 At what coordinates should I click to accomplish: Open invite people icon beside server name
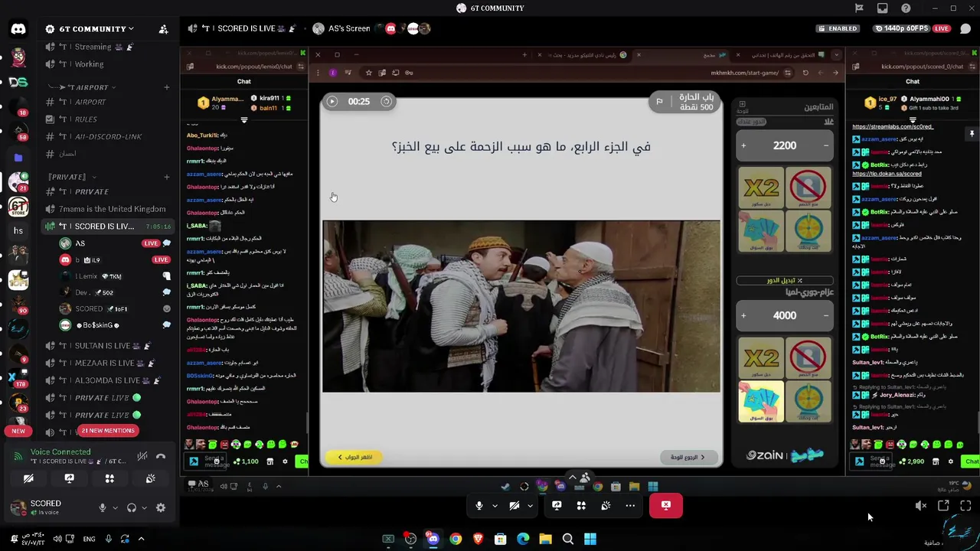[x=163, y=29]
